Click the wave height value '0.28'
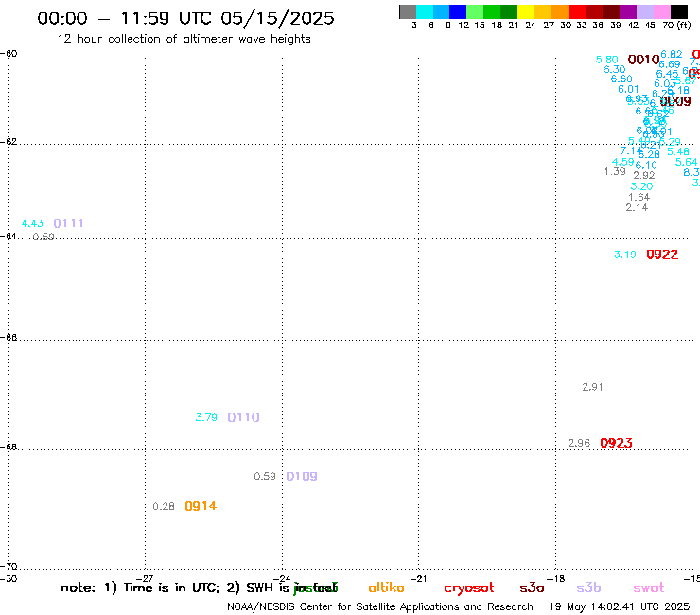This screenshot has width=700, height=615. point(164,506)
